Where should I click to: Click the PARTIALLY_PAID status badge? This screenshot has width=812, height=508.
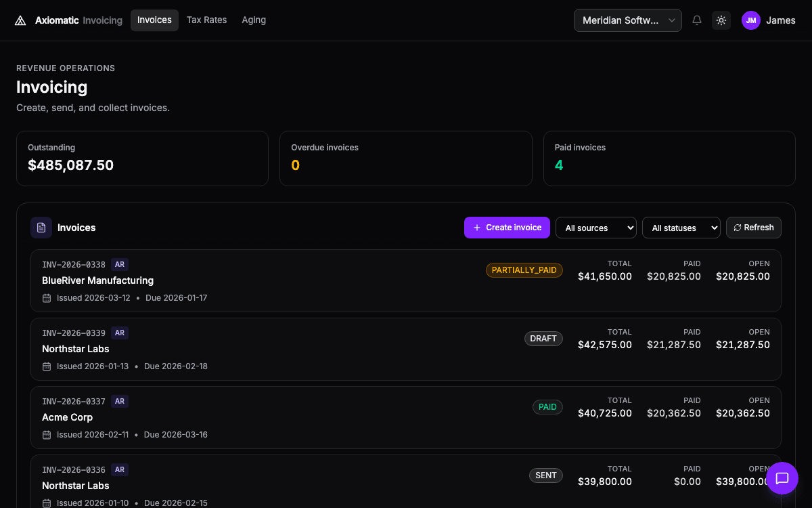524,270
